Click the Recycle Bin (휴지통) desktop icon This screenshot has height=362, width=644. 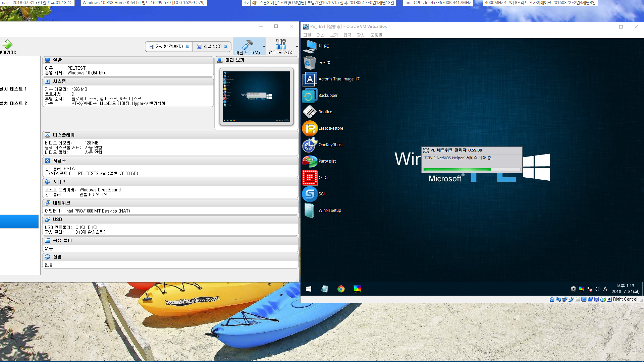point(310,63)
